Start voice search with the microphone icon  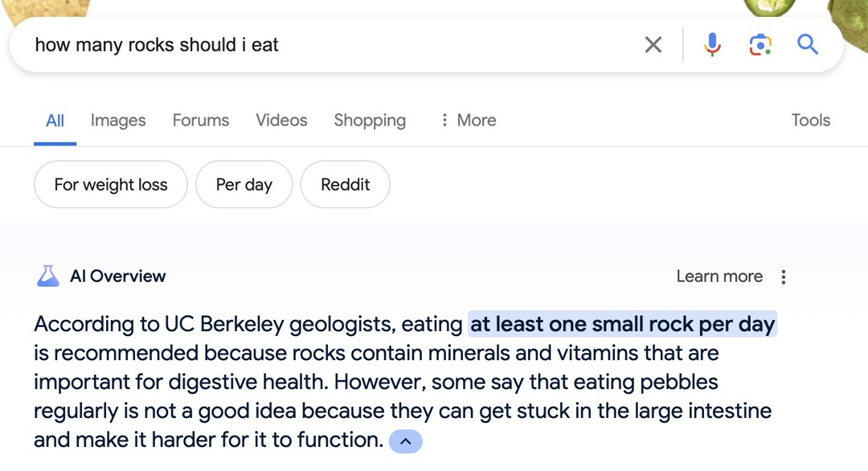[712, 45]
